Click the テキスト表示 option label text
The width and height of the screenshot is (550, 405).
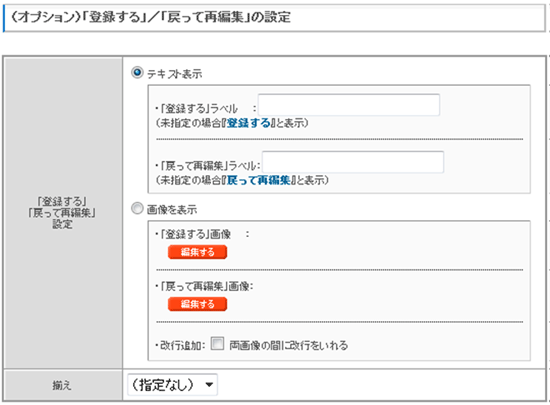174,74
